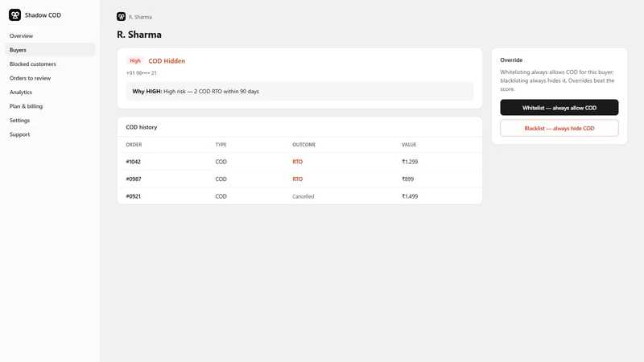Select order #1042 in COD history

pos(133,162)
